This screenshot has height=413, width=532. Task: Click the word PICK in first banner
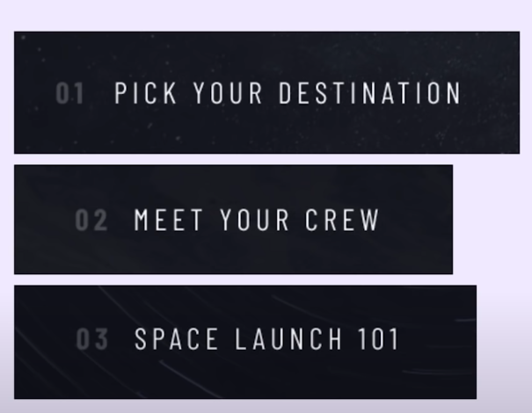[146, 93]
